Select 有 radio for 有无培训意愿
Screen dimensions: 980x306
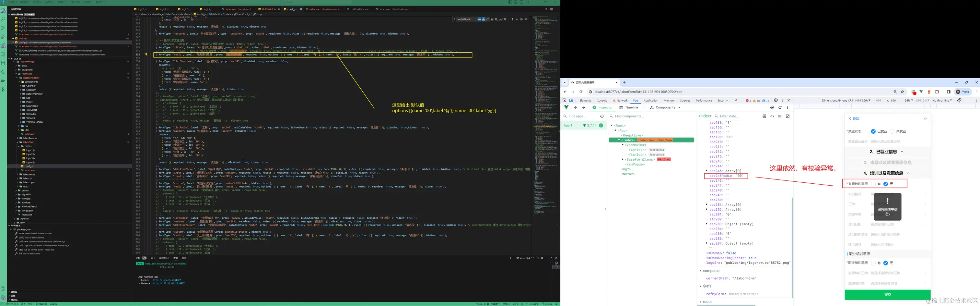pos(873,184)
